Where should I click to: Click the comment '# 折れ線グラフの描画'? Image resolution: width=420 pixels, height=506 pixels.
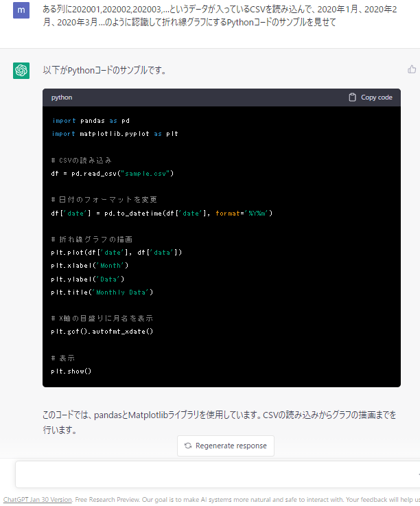[91, 240]
